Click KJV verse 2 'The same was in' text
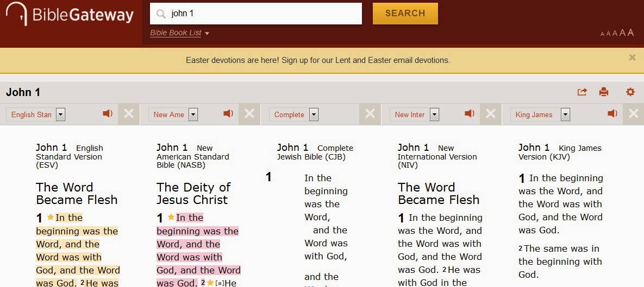Image resolution: width=644 pixels, height=287 pixels. tap(561, 248)
